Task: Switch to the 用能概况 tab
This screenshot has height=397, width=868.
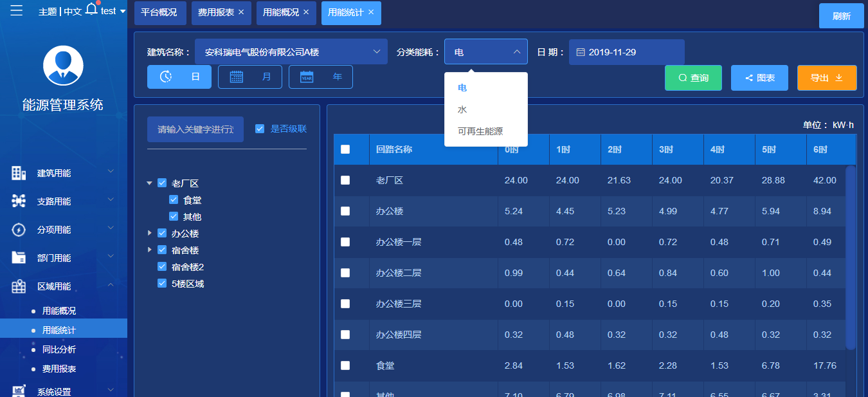Action: point(281,12)
